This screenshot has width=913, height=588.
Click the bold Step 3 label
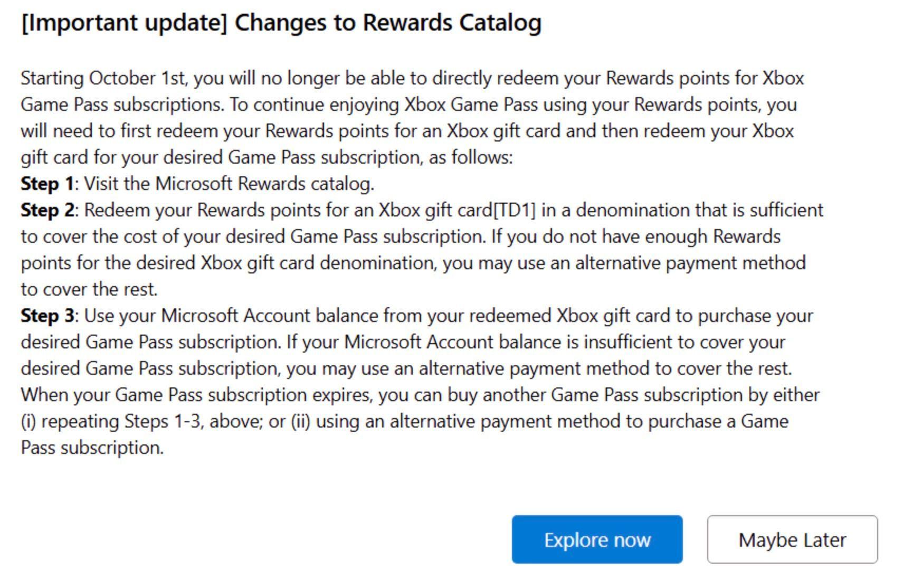pos(47,316)
